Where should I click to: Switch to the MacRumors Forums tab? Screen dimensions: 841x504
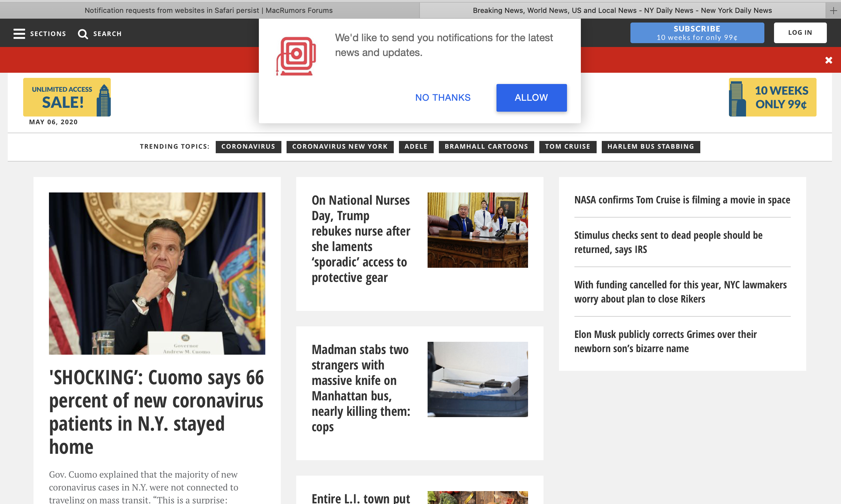pos(209,11)
